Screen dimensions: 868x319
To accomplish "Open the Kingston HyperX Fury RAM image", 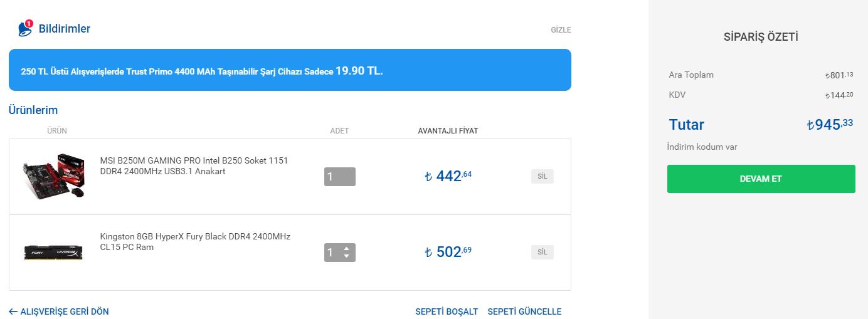I will (54, 253).
